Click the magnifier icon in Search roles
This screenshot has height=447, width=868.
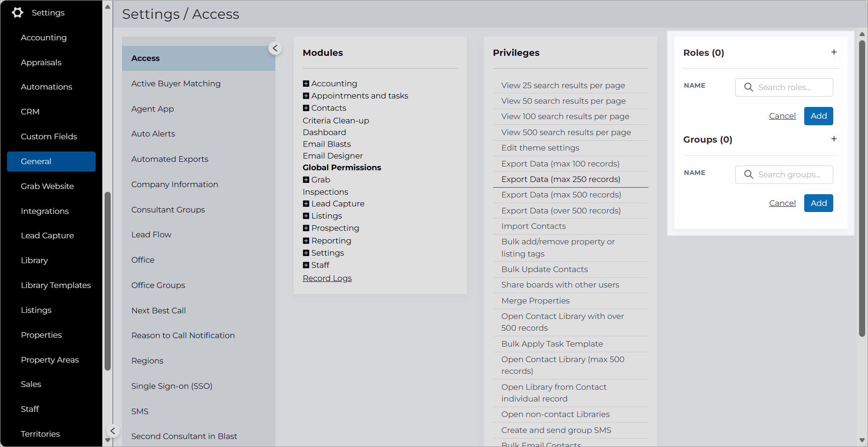click(748, 87)
